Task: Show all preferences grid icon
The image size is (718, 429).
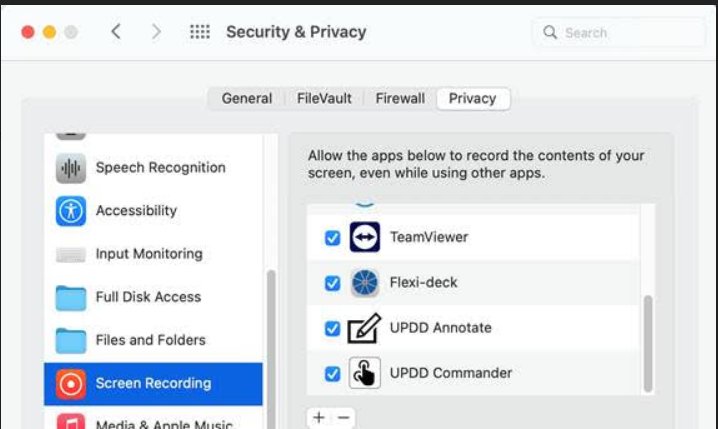Action: tap(200, 32)
